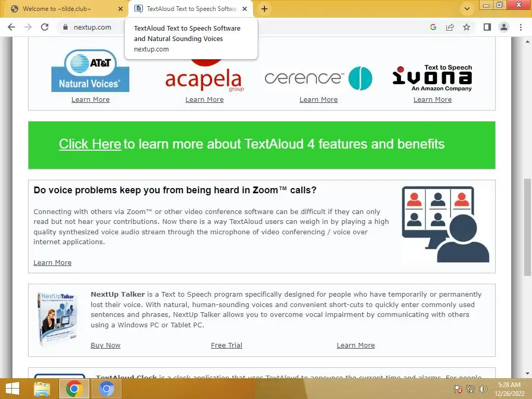
Task: Close the tilde.club tab
Action: coord(120,9)
